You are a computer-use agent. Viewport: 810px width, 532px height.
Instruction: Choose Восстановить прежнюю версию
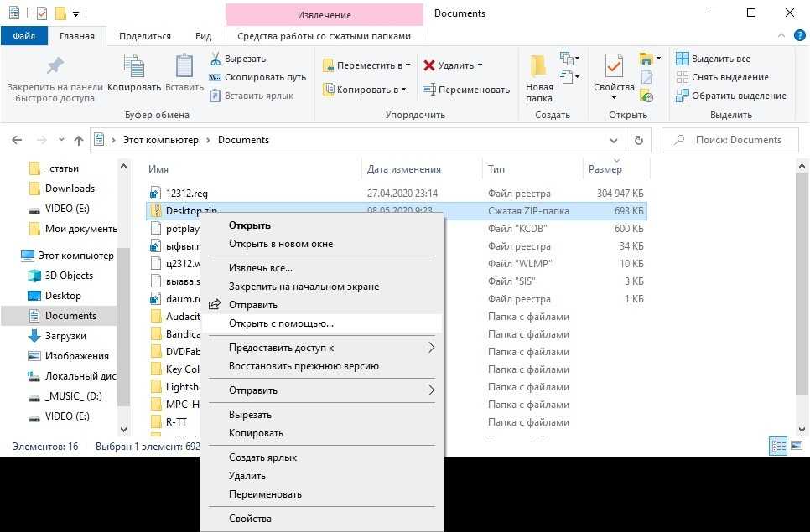[321, 366]
